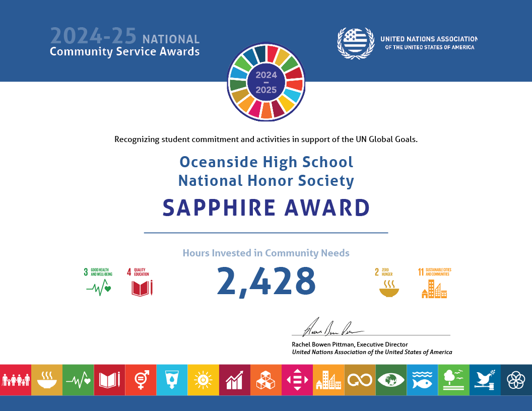Click the United Nations Association header text
The image size is (532, 411).
click(x=429, y=43)
